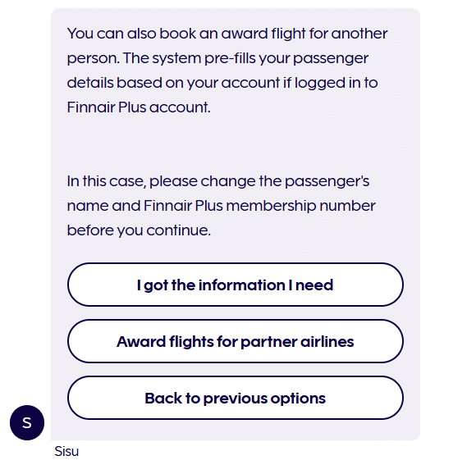Click the line starting "person. The system pre-fills"
Screen dimensions: 476x474
coord(217,58)
